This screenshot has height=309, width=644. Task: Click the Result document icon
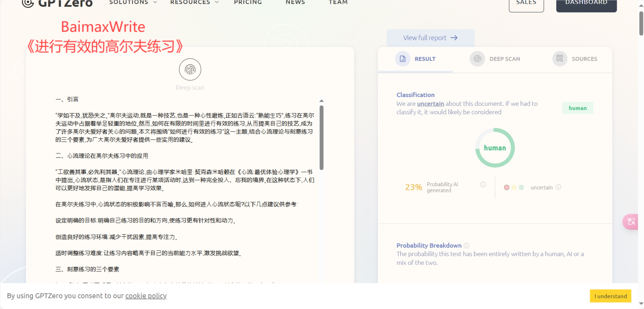click(x=403, y=59)
